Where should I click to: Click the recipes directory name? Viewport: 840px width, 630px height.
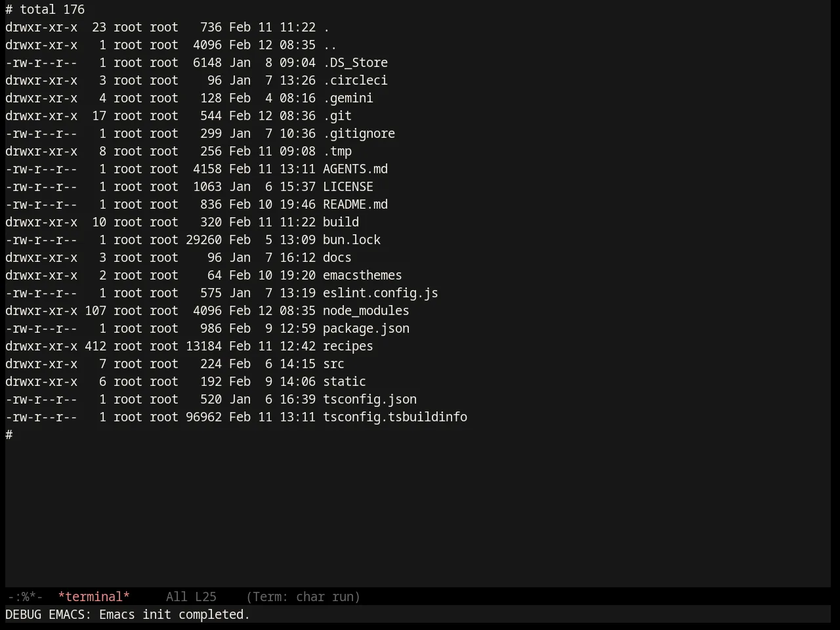348,346
